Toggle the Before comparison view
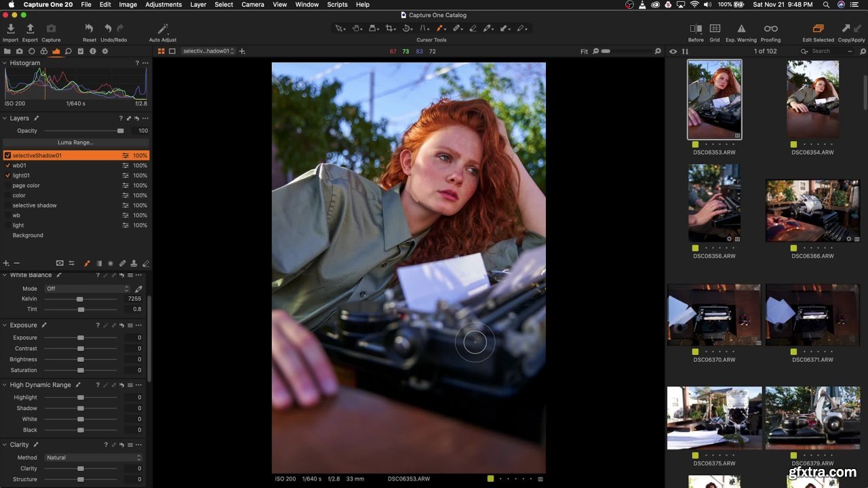 point(696,29)
